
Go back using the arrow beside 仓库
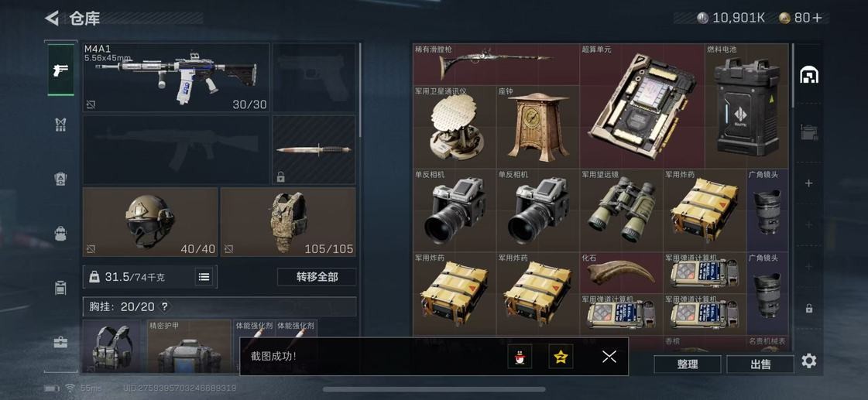click(x=51, y=19)
